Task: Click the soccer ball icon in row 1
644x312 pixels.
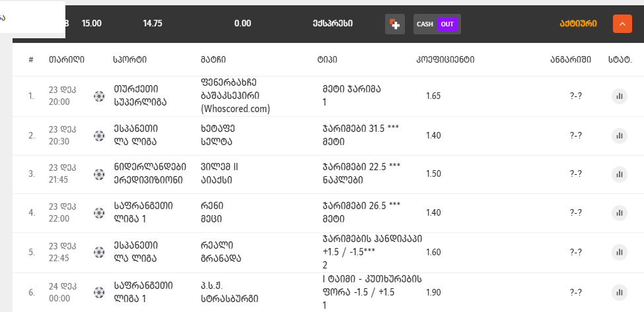Action: tap(99, 96)
